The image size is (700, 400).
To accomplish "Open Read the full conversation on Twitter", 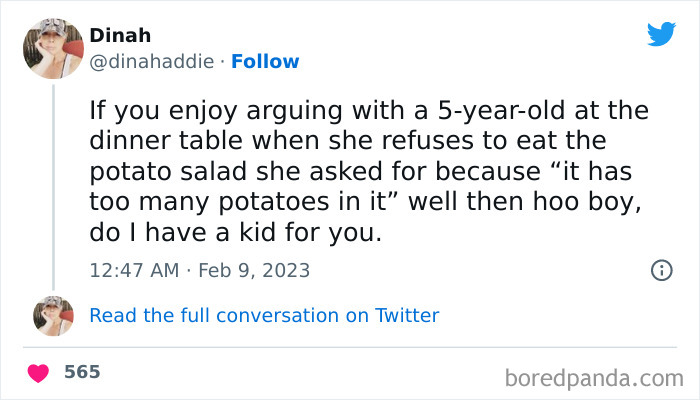I will (264, 316).
